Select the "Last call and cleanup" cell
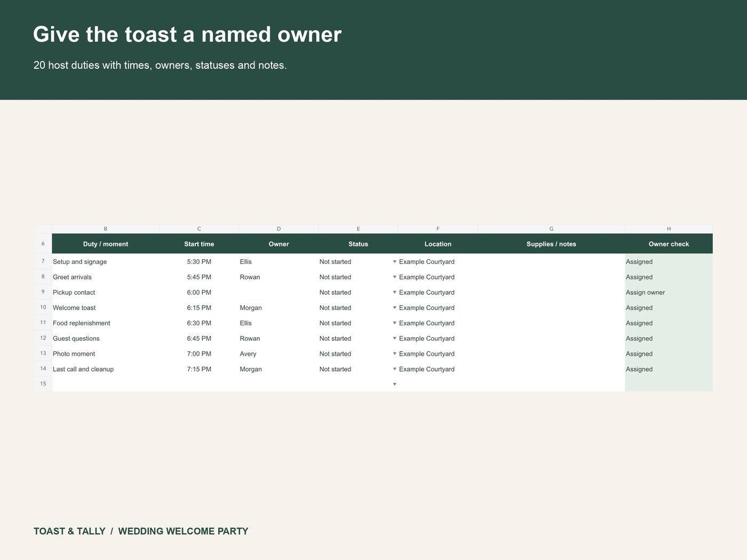The height and width of the screenshot is (560, 747). pyautogui.click(x=106, y=369)
